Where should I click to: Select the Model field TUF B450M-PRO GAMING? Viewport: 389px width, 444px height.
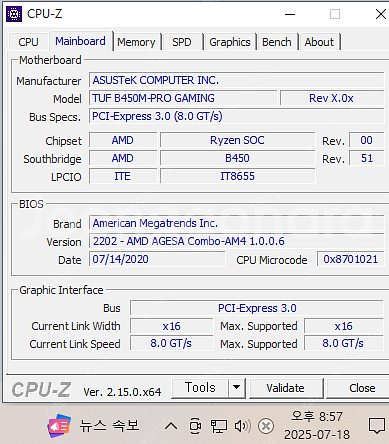[183, 98]
